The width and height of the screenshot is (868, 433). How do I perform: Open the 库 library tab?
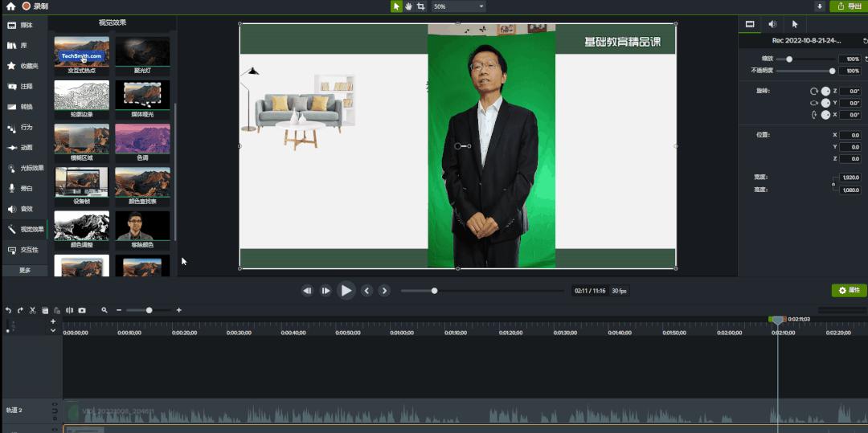[24, 46]
